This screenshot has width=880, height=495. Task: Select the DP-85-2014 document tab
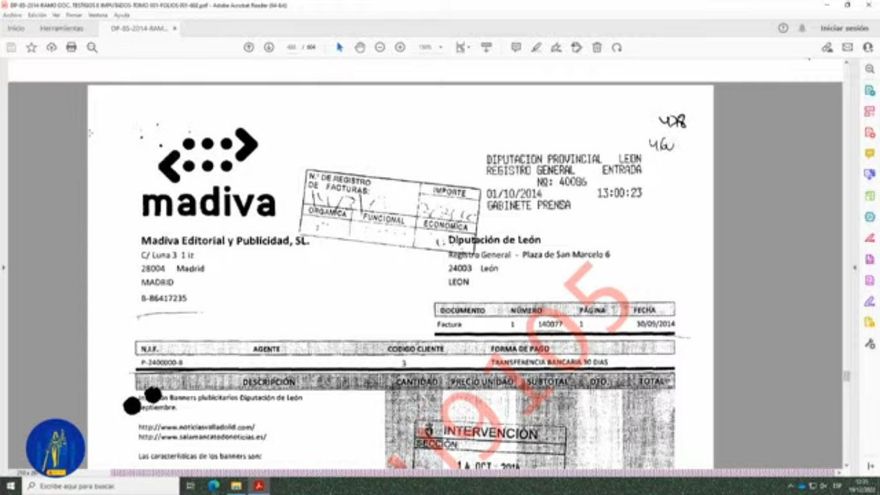coord(139,28)
